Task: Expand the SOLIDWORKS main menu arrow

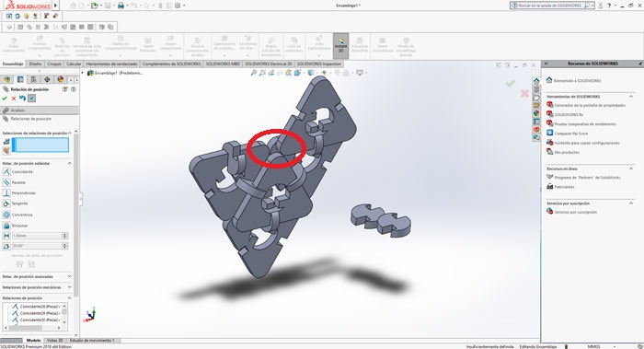Action: [56, 6]
